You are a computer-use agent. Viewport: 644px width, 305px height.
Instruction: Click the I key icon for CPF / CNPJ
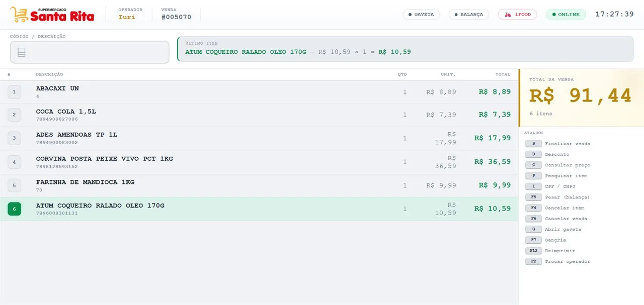tap(533, 186)
